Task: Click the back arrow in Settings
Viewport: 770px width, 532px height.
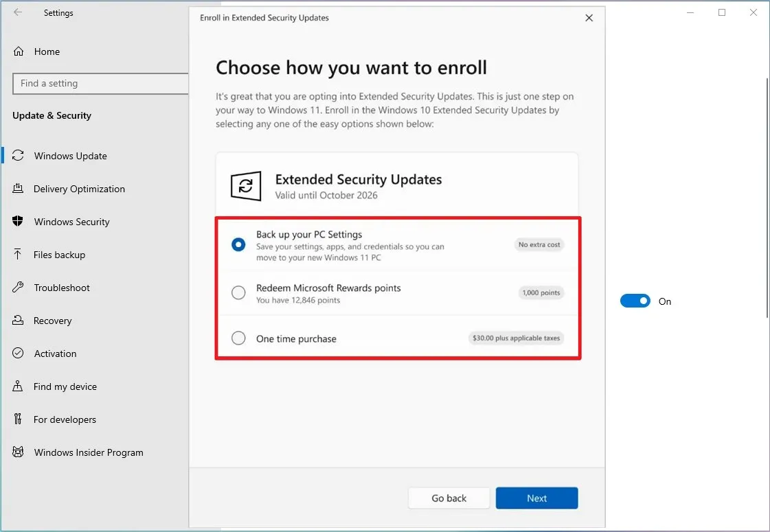Action: tap(19, 12)
